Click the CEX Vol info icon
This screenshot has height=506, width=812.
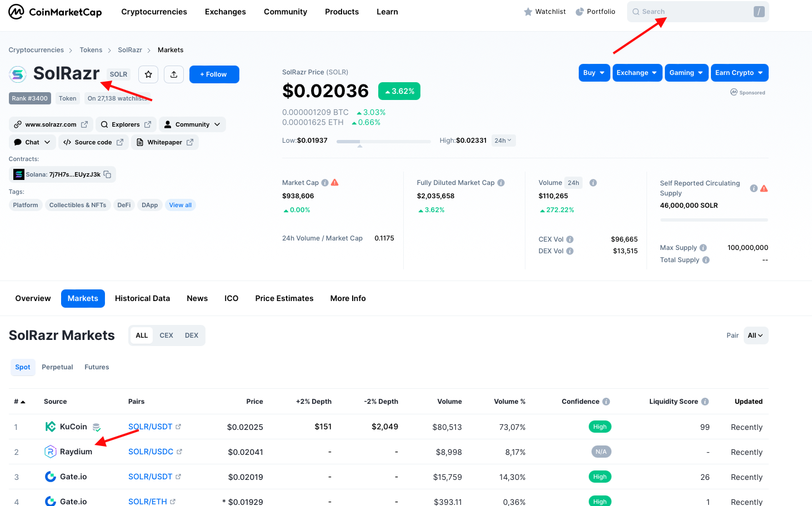click(x=570, y=239)
